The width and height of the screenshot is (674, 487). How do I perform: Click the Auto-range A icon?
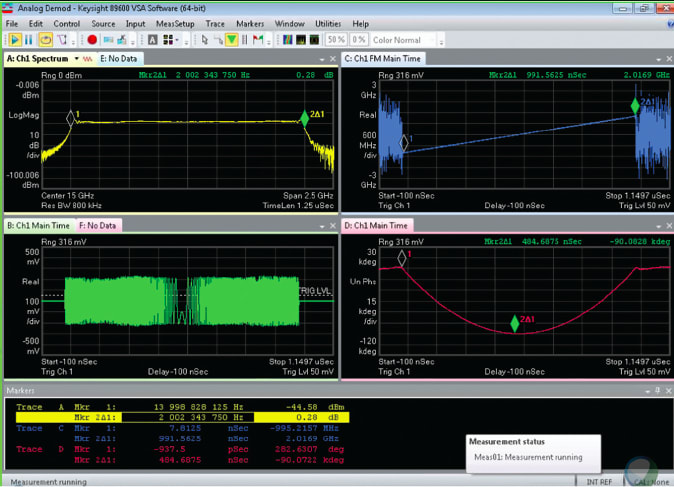tap(153, 40)
